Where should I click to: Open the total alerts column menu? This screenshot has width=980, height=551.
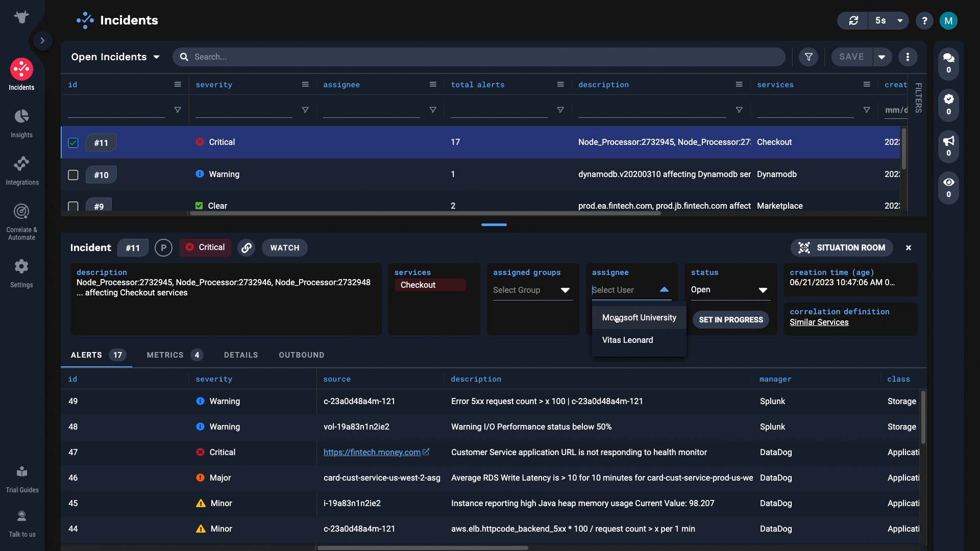(x=560, y=85)
